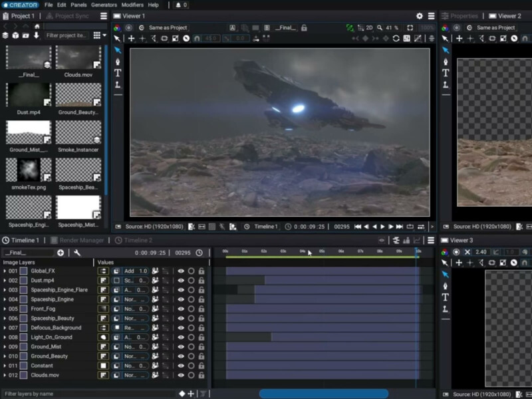The width and height of the screenshot is (532, 399).
Task: Expand the Light_On_Ground layer
Action: (5, 338)
